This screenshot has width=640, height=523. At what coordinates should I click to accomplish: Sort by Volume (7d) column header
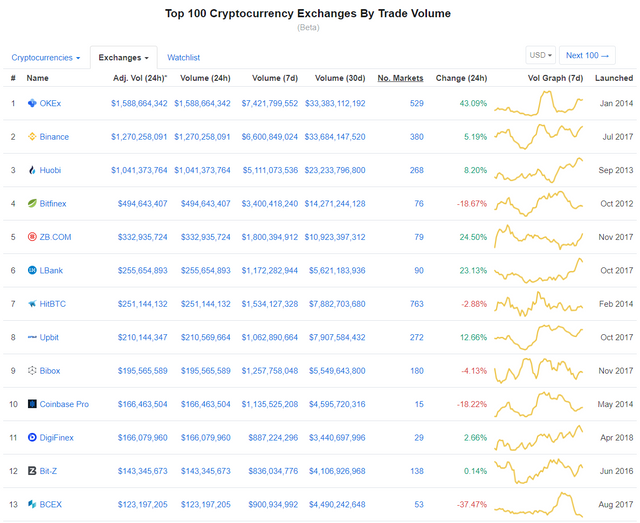pyautogui.click(x=275, y=78)
